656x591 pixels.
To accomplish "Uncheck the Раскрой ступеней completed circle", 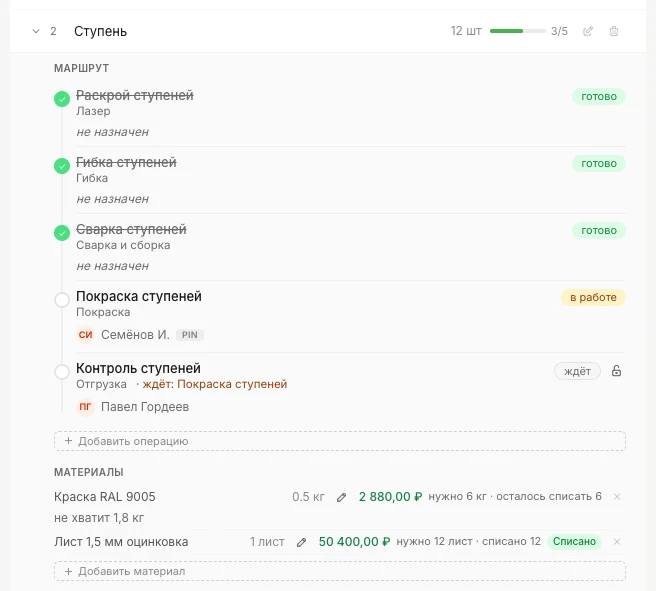I will click(x=62, y=99).
